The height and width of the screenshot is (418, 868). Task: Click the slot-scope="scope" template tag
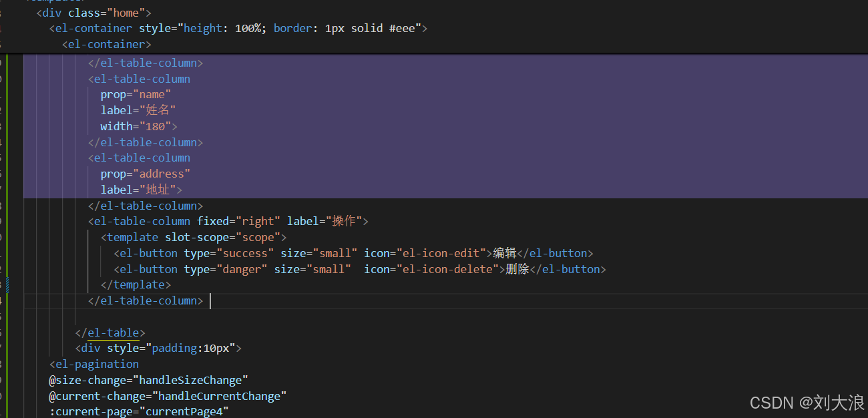click(194, 237)
